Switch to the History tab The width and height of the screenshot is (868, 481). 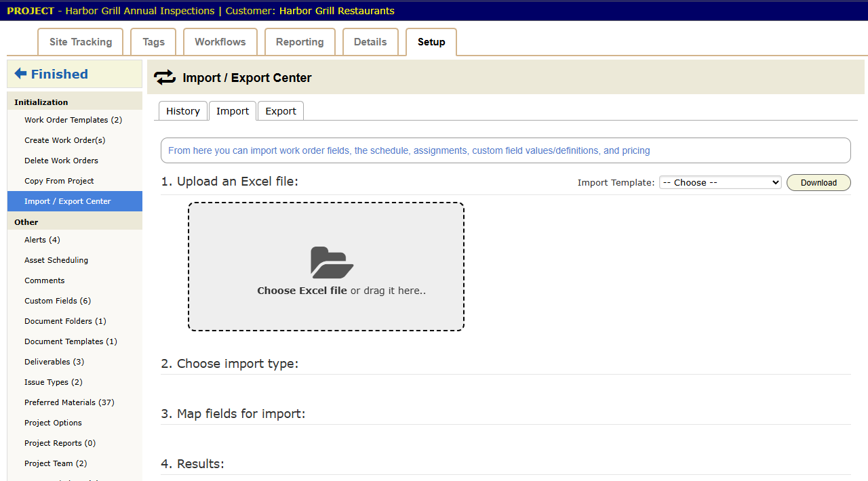183,111
